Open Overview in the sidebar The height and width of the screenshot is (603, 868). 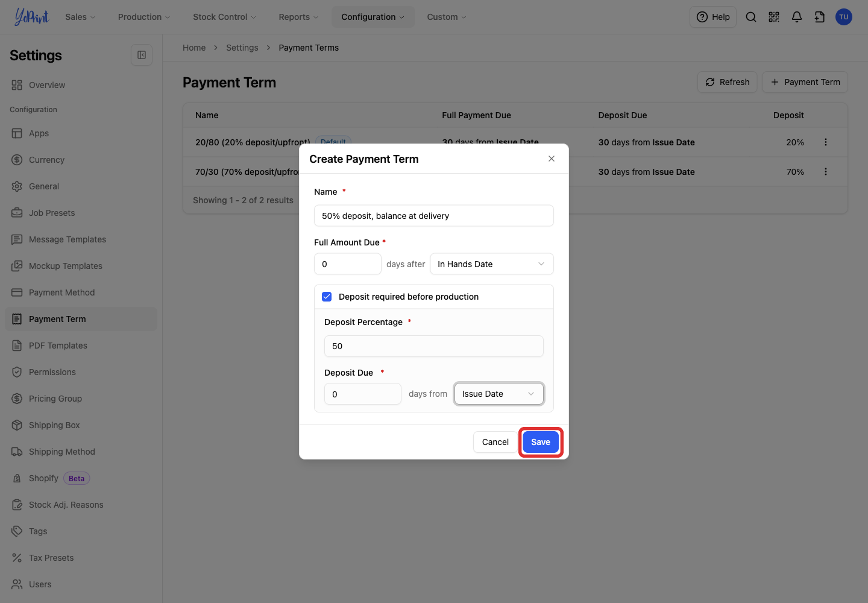(81, 85)
